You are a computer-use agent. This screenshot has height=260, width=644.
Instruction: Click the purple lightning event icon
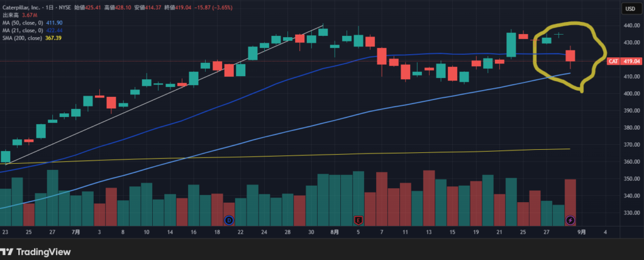coord(570,220)
